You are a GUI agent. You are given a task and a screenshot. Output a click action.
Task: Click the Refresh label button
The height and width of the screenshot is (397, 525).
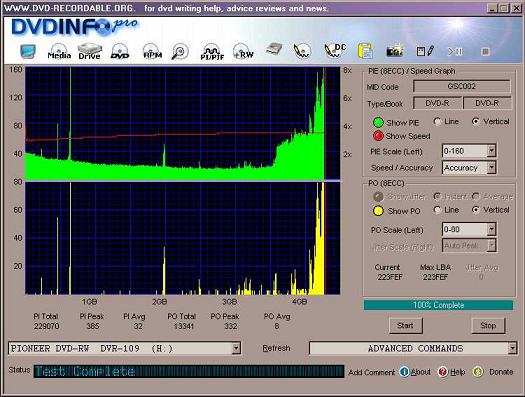click(x=276, y=348)
